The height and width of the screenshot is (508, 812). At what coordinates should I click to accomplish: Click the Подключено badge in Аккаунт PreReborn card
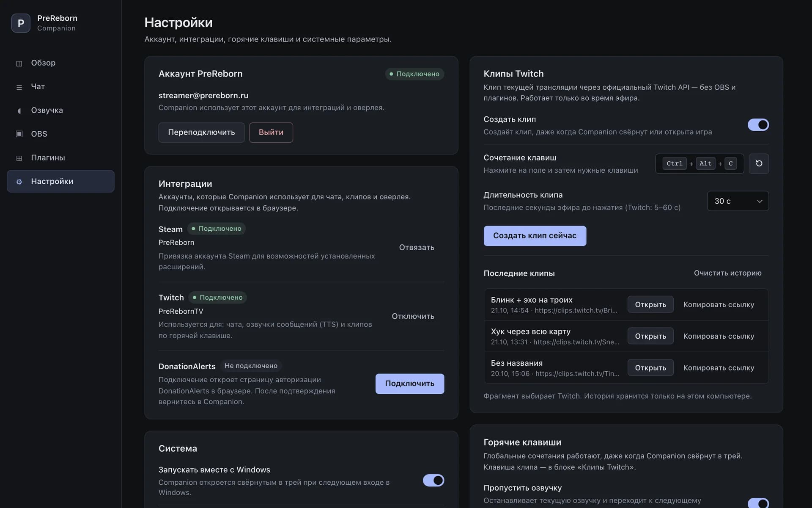pyautogui.click(x=414, y=74)
